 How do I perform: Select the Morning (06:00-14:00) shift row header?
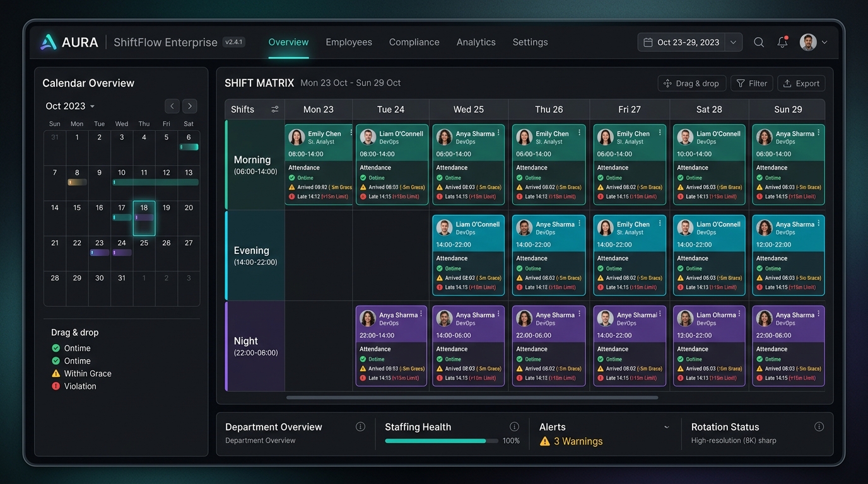point(255,164)
